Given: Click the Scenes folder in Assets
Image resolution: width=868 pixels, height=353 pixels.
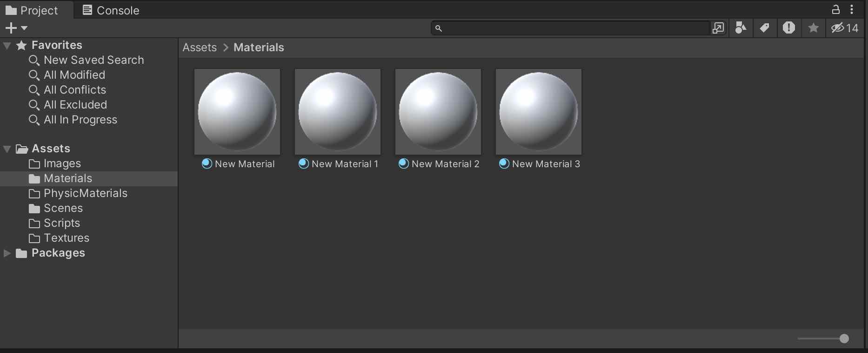Looking at the screenshot, I should [x=63, y=208].
